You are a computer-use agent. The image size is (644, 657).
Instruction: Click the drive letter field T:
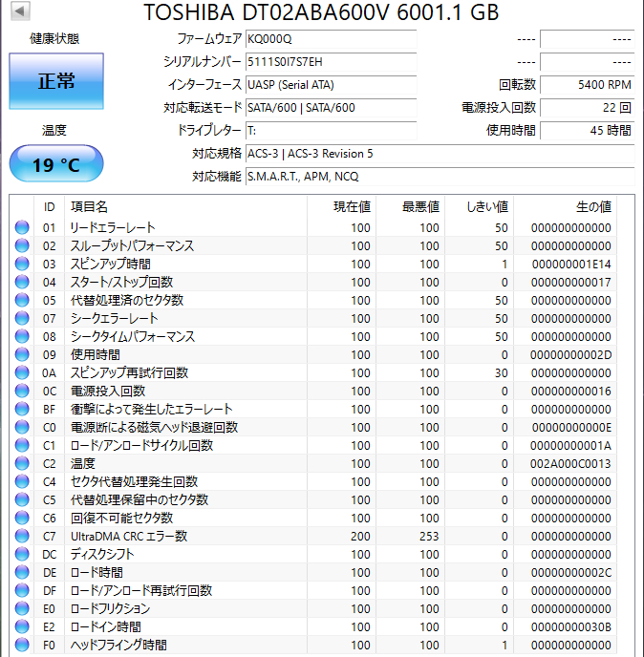pyautogui.click(x=331, y=131)
